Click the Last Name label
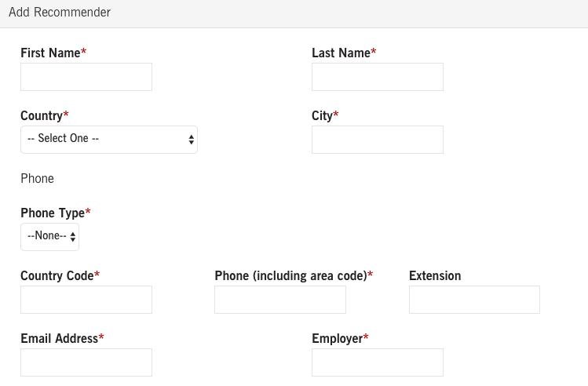 click(341, 53)
